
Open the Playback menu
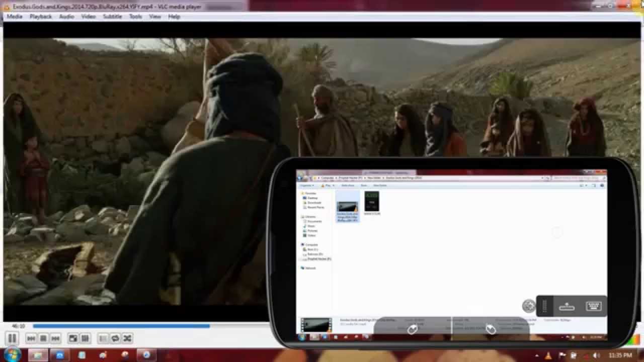click(x=41, y=17)
